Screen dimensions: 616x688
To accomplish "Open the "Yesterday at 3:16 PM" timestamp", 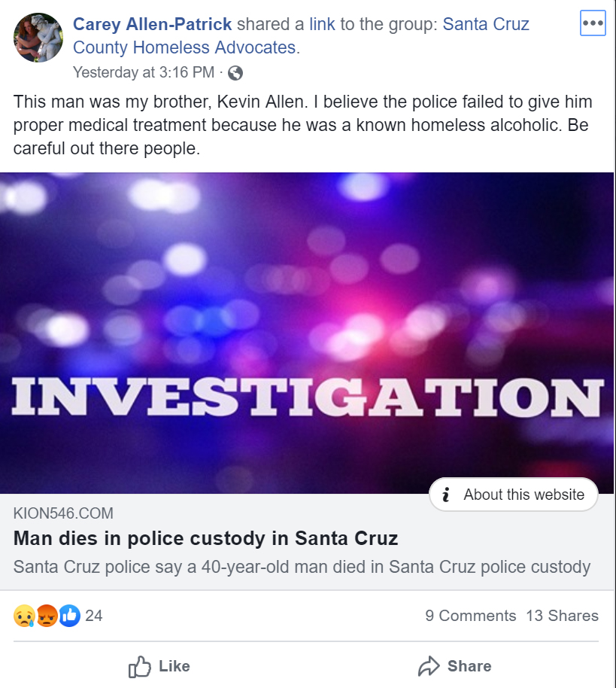I will click(x=144, y=73).
